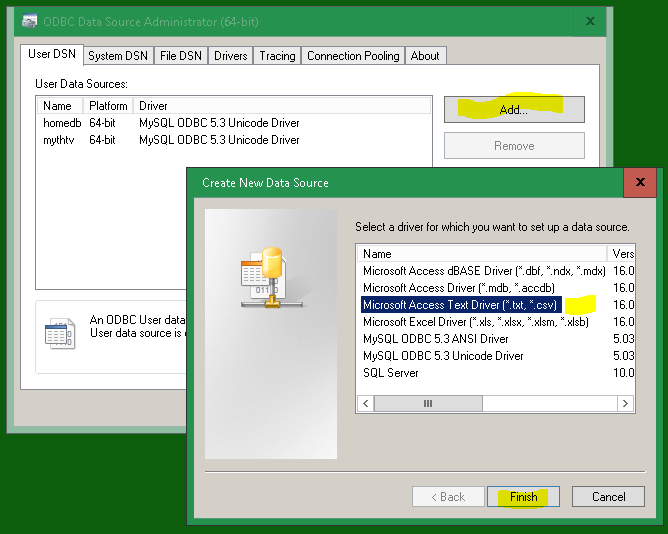
Task: Click the 64-bit platform cell for homedb
Action: click(x=102, y=123)
